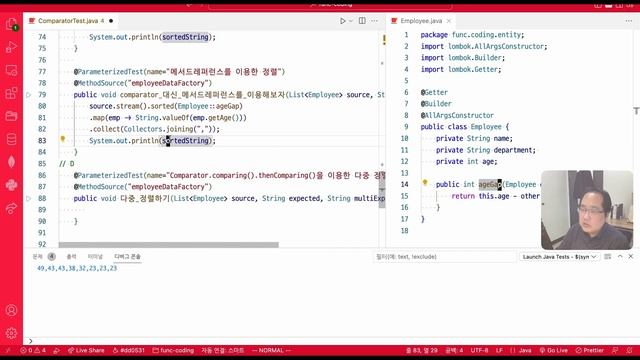Open the Database view in activity bar
The image size is (640, 360).
point(11,139)
